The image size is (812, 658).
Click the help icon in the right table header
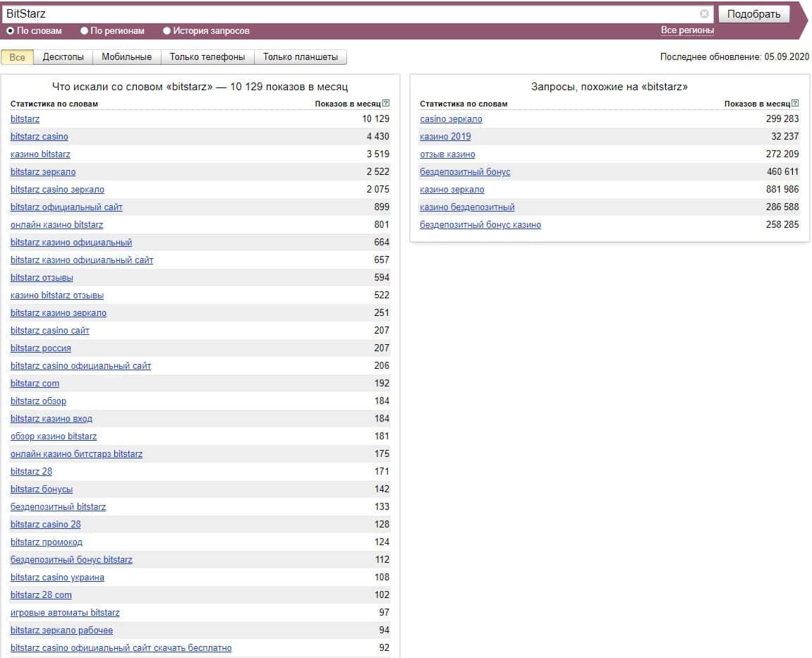(x=796, y=104)
